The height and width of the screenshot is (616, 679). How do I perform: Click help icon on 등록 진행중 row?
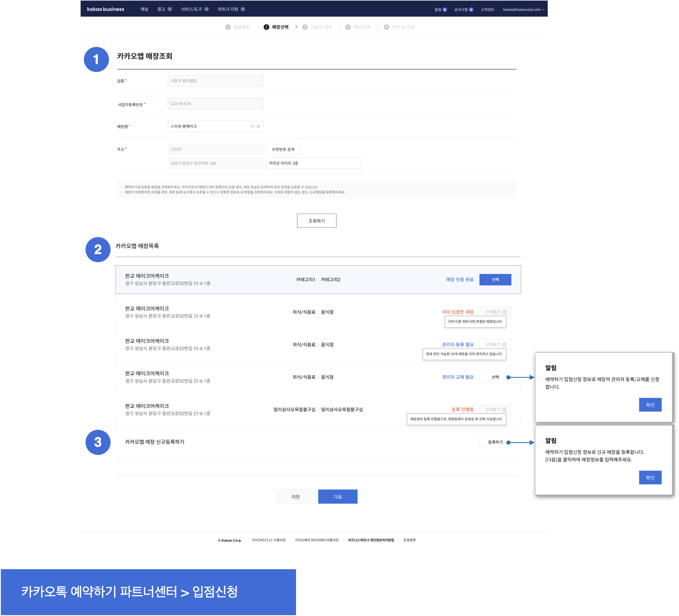coord(504,410)
